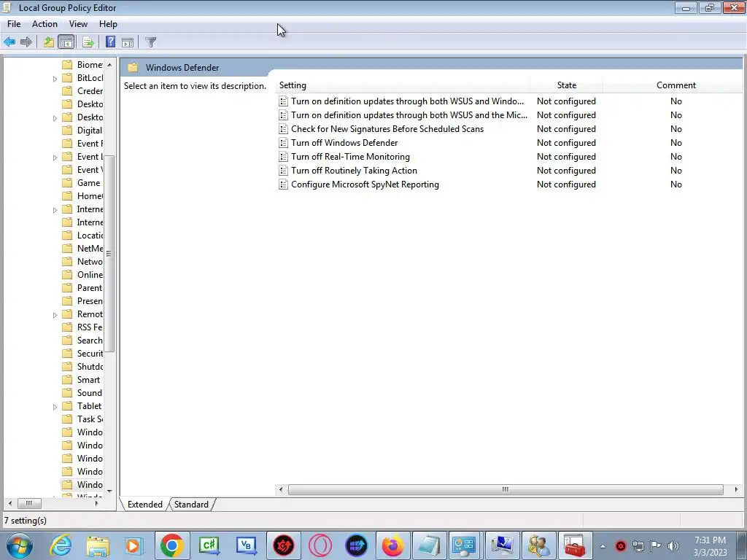Expand the BitLock tree node arrow
The image size is (747, 560).
click(x=55, y=79)
